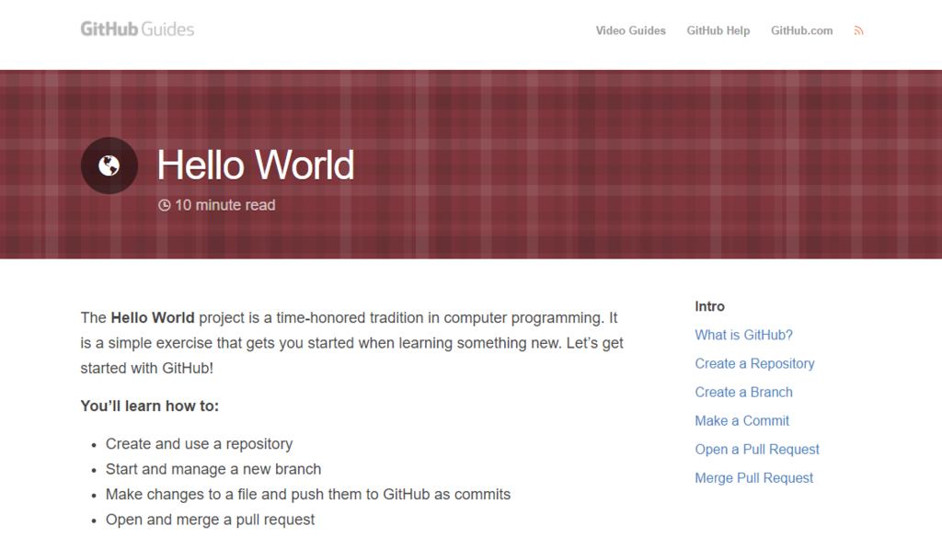This screenshot has width=942, height=560.
Task: Click bullet Open and merge a pull request
Action: coord(210,520)
